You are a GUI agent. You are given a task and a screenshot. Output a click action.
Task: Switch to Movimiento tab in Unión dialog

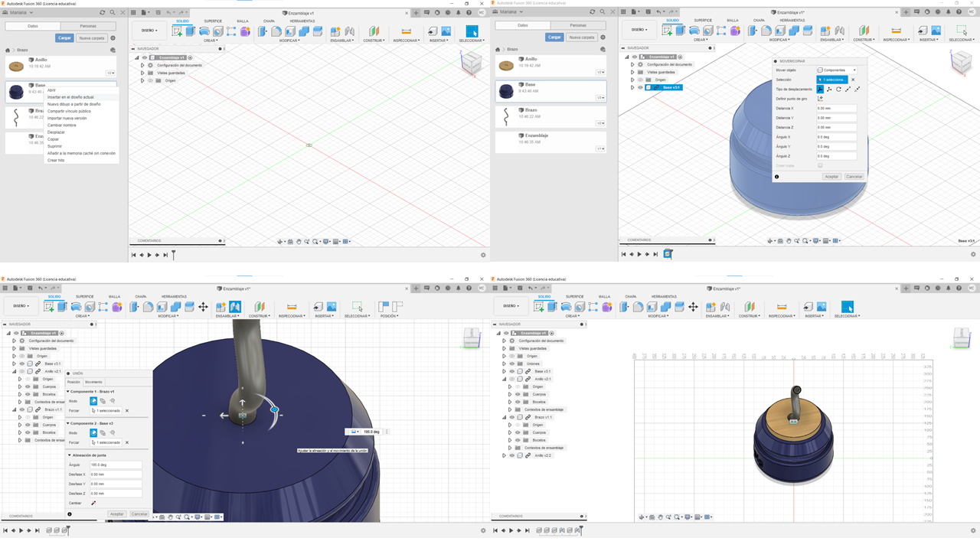93,382
